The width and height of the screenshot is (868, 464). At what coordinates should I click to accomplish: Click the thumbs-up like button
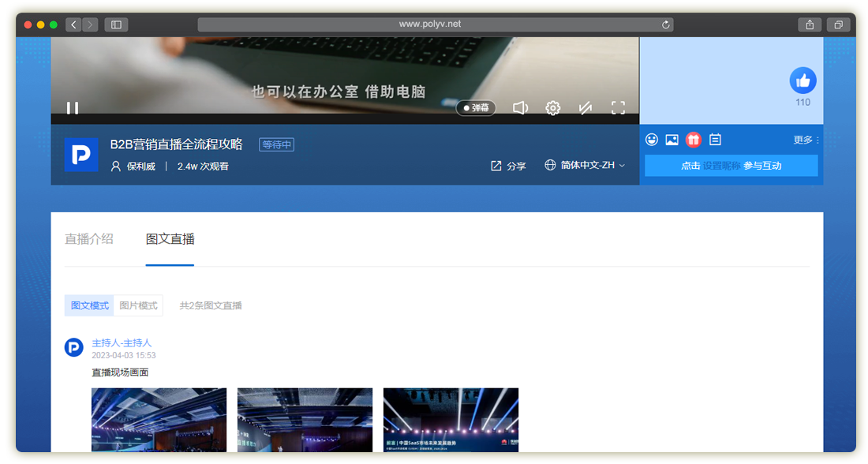pos(803,80)
